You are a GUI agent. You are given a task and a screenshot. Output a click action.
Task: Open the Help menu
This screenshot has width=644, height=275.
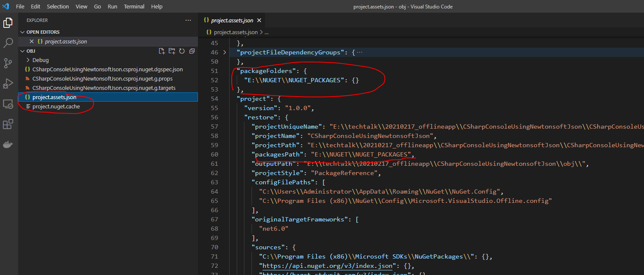click(x=157, y=6)
